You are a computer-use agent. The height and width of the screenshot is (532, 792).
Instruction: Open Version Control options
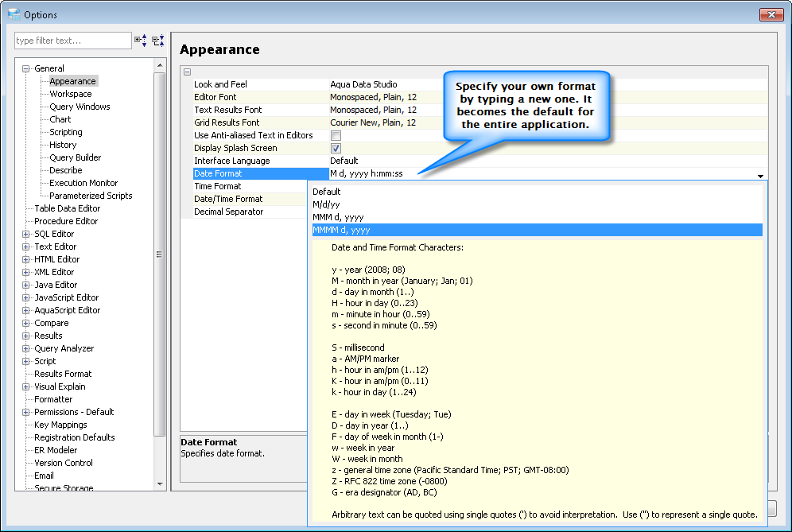coord(64,463)
